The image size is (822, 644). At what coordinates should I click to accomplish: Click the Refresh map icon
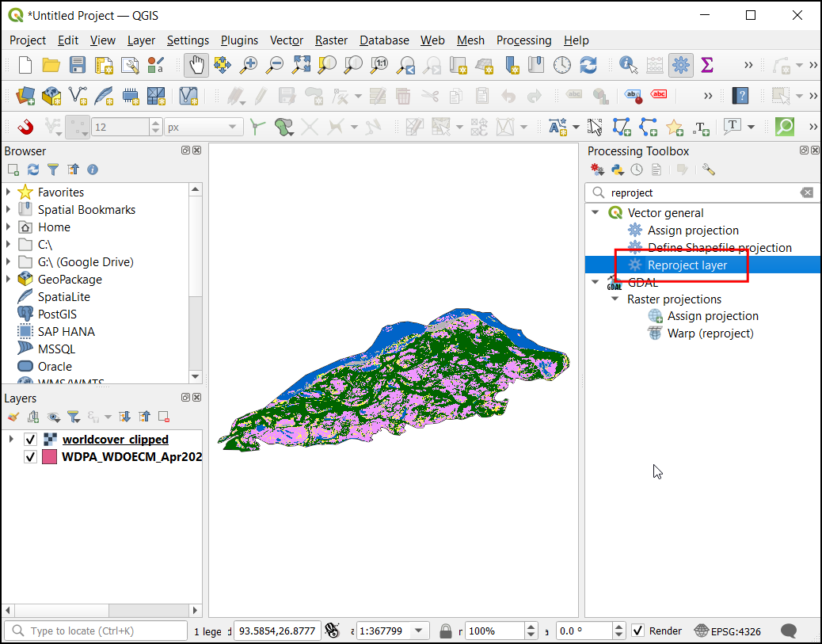588,65
